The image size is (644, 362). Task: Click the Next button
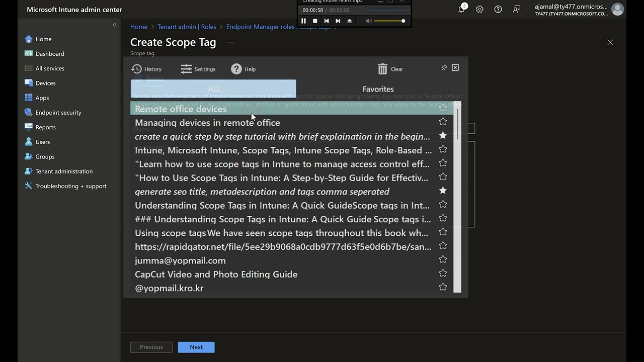point(196,347)
